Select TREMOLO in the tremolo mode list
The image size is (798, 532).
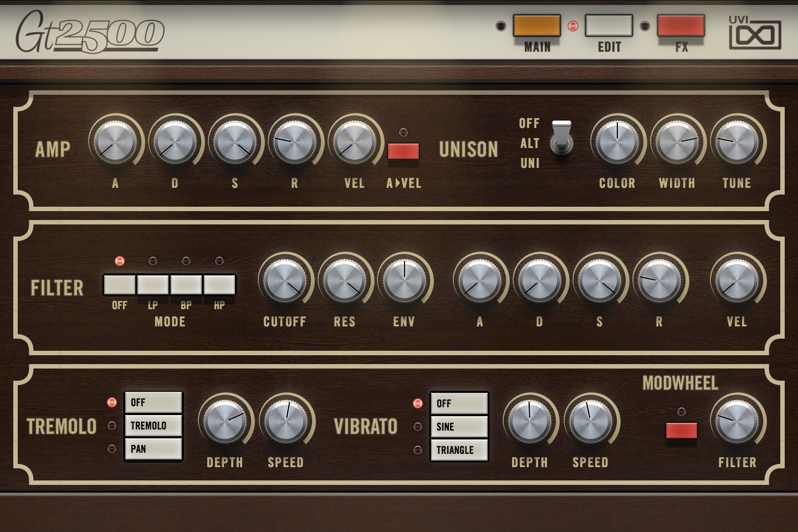(154, 426)
